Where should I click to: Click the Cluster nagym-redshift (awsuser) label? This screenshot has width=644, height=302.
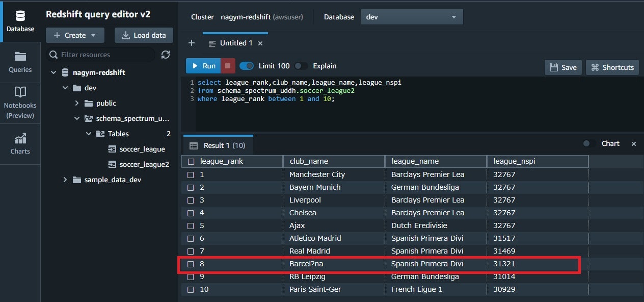247,17
